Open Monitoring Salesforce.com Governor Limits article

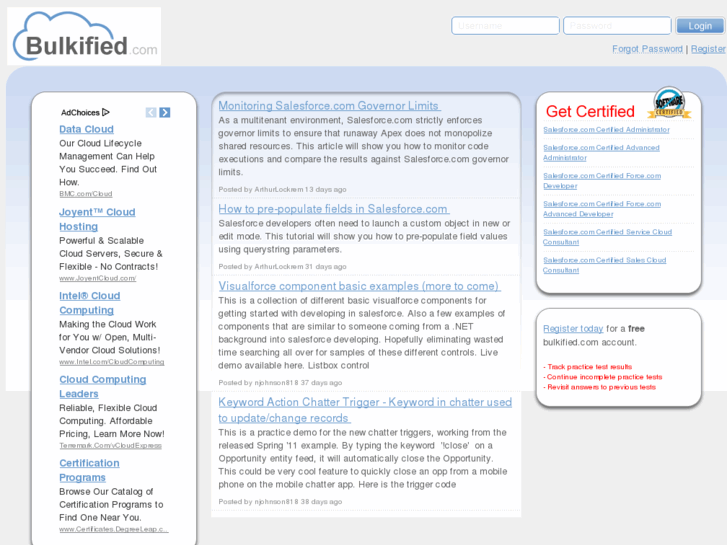pyautogui.click(x=329, y=105)
